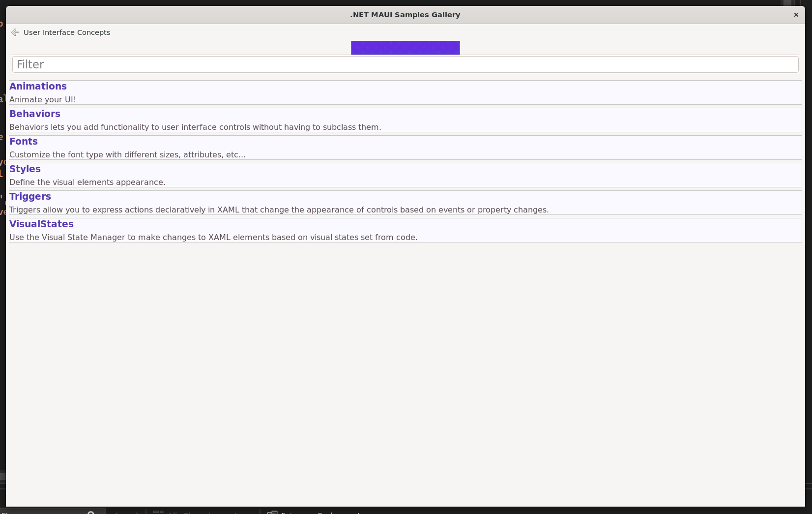Click the "User Interface Concepts" page title
The height and width of the screenshot is (514, 812).
click(67, 32)
